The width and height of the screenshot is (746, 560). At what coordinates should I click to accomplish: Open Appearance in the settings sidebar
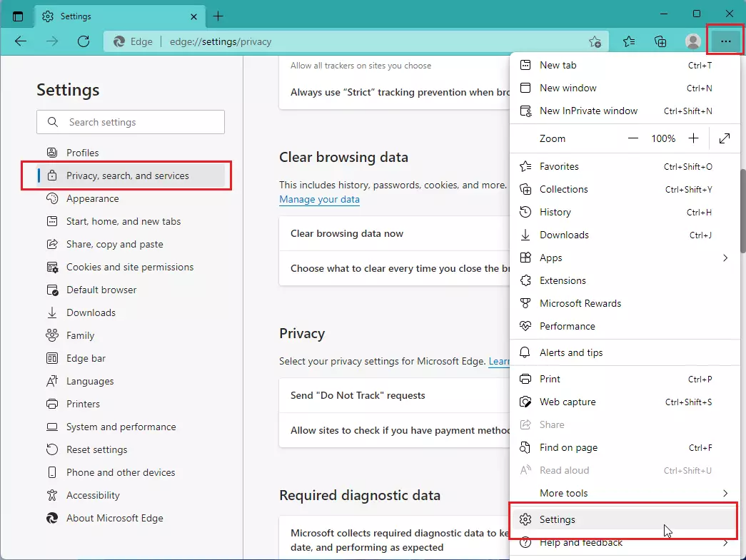(x=93, y=198)
